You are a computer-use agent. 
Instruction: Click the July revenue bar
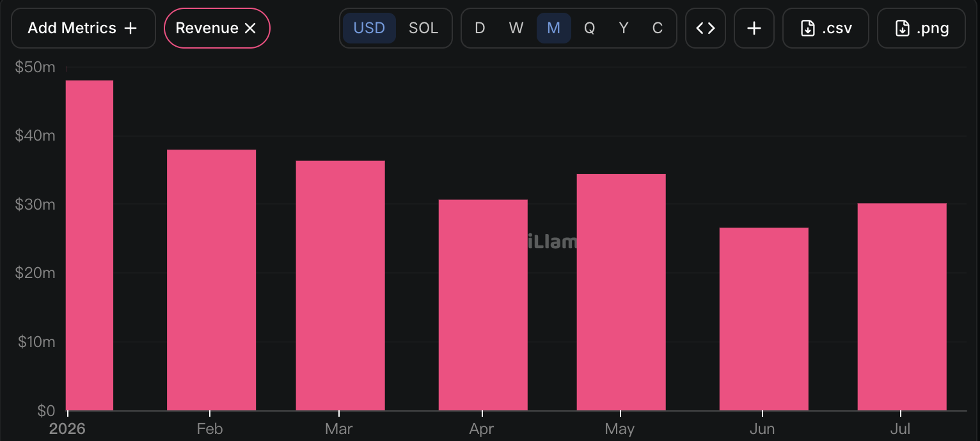coord(902,307)
